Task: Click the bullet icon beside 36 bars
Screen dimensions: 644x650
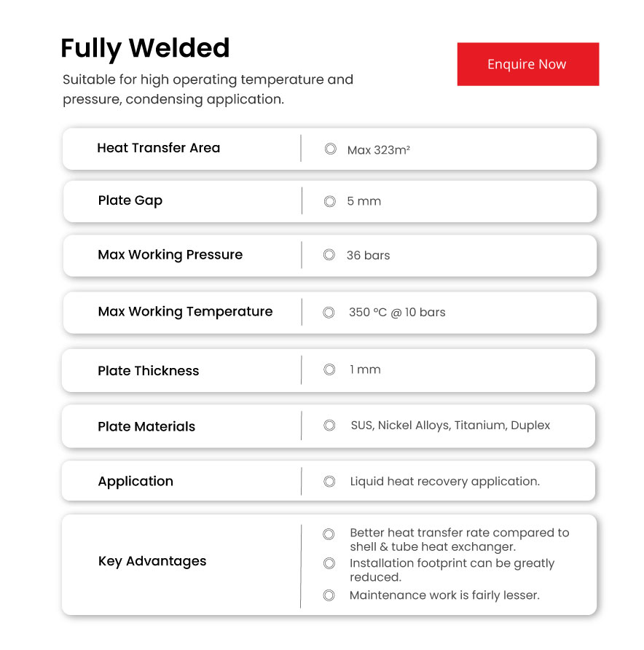Action: 329,255
